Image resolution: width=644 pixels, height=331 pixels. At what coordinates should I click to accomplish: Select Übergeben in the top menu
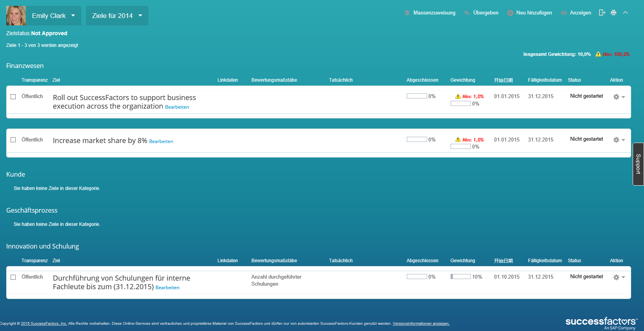[486, 13]
